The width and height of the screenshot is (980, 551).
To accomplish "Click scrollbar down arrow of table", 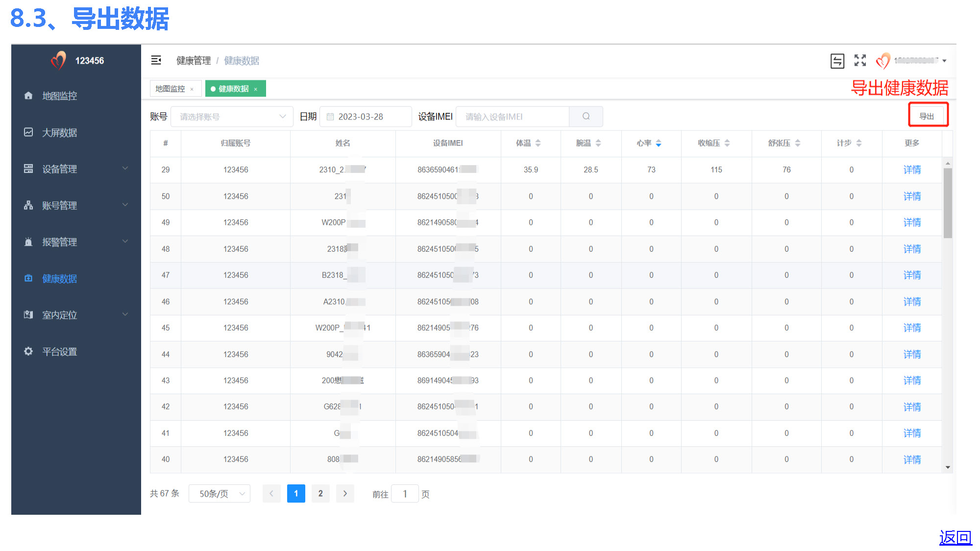I will click(x=948, y=467).
